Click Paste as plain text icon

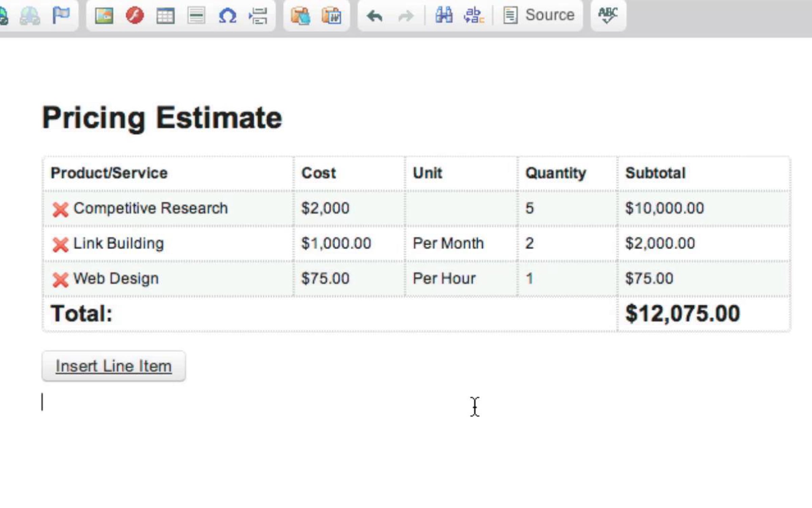pyautogui.click(x=300, y=16)
